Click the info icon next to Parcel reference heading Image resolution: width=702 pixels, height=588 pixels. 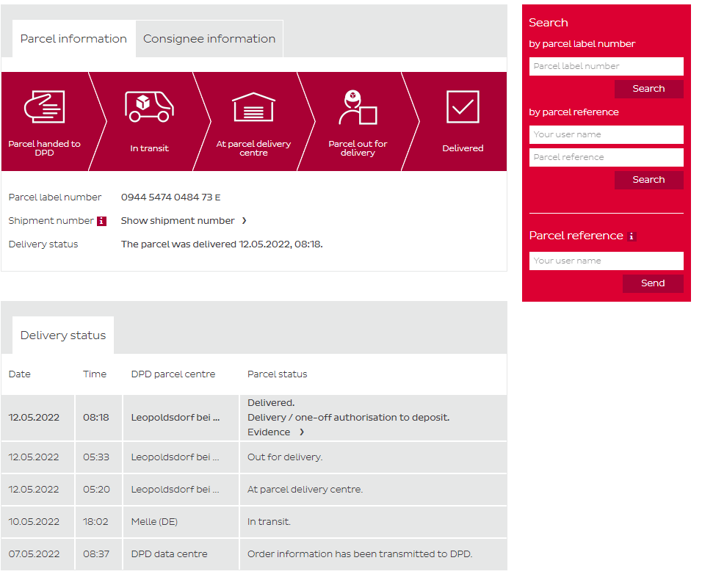point(632,236)
